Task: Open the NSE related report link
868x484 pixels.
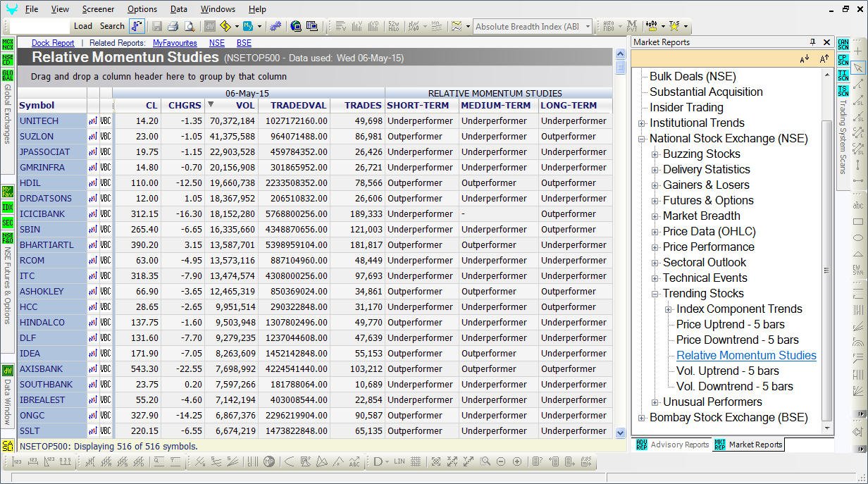Action: (x=217, y=43)
